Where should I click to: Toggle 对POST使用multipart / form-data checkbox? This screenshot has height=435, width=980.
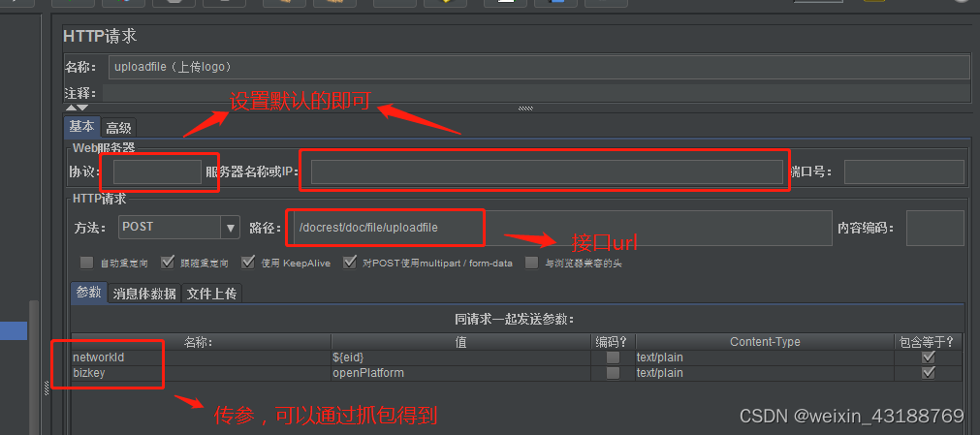(x=349, y=263)
